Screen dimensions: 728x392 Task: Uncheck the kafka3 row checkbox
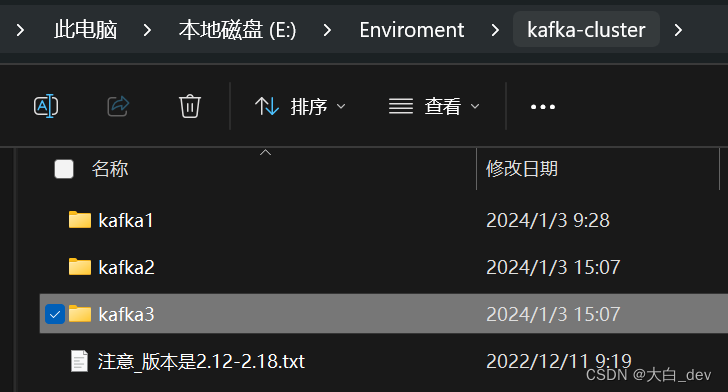(55, 314)
